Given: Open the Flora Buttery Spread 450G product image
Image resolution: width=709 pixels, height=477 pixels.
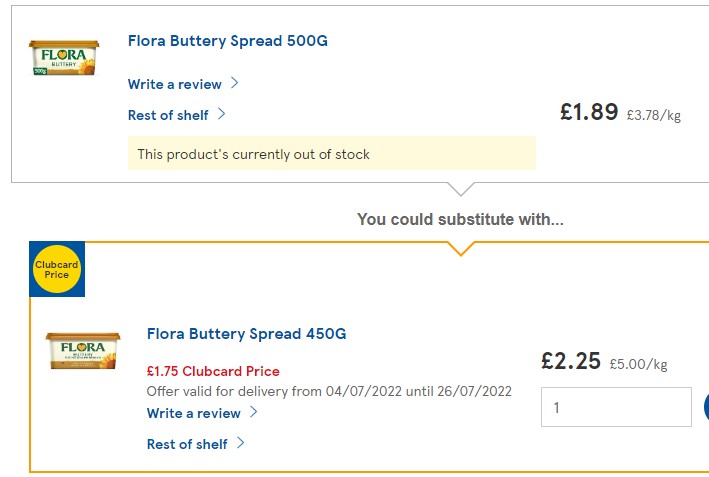Looking at the screenshot, I should click(x=83, y=351).
